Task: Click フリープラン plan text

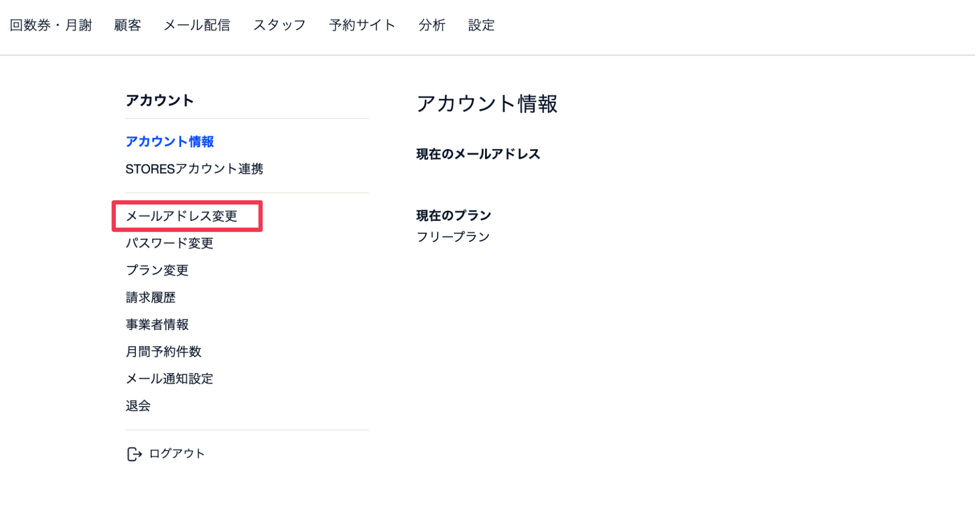Action: tap(453, 237)
